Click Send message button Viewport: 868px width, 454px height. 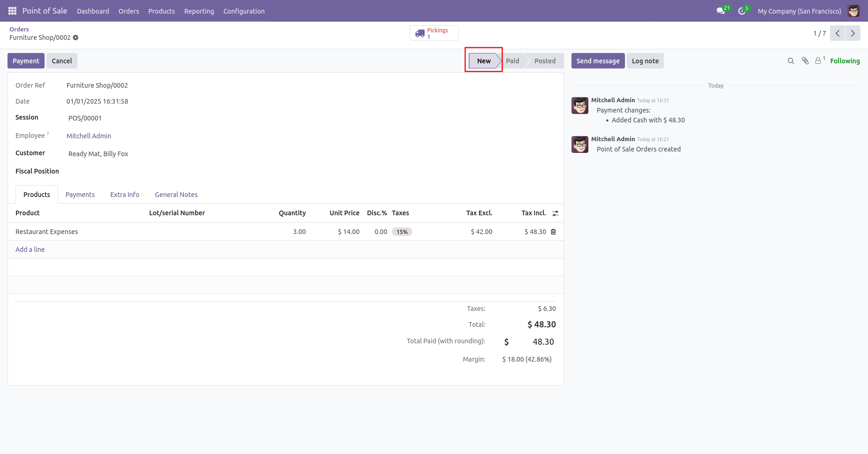tap(598, 61)
